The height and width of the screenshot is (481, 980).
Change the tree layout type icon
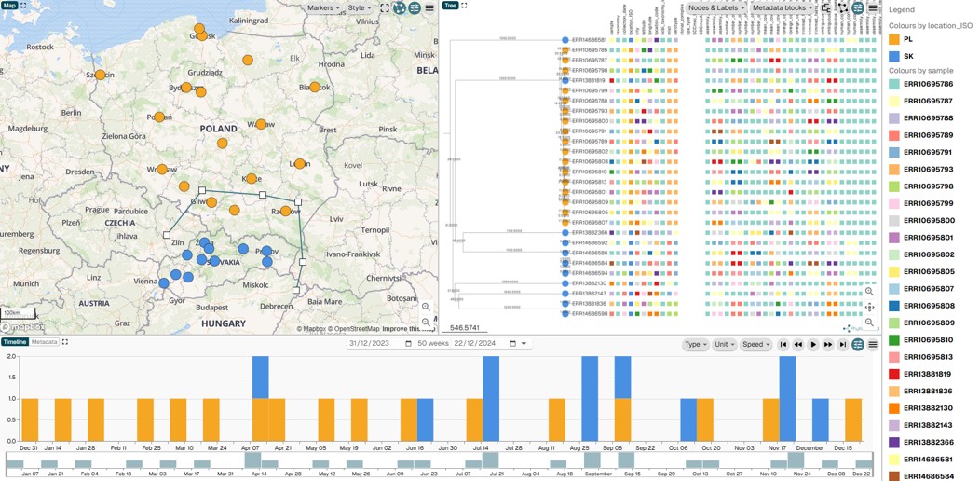pyautogui.click(x=825, y=7)
